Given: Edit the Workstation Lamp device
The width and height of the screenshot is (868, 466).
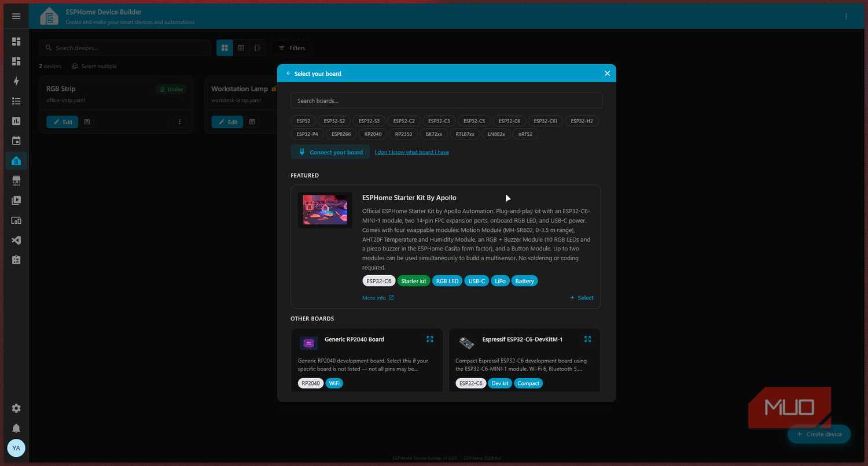Looking at the screenshot, I should [227, 122].
